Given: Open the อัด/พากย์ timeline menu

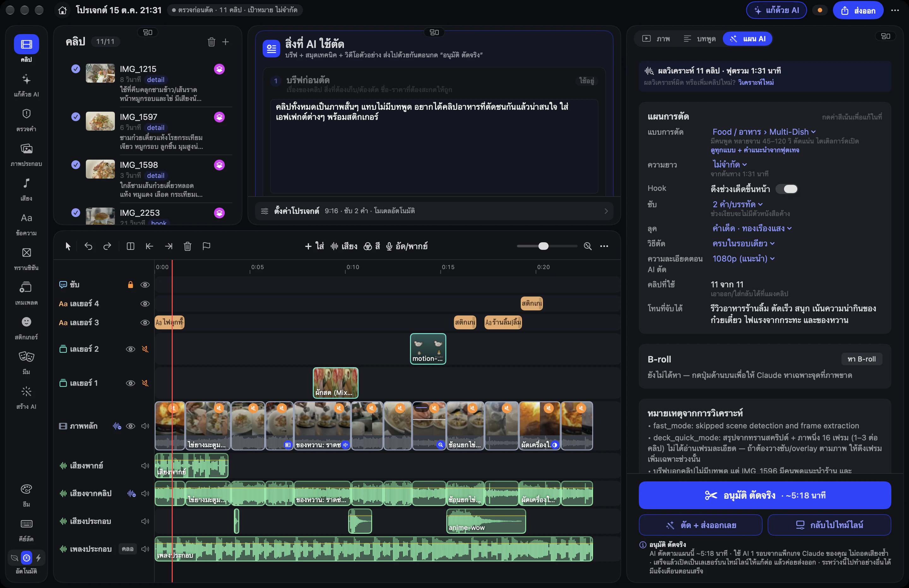Looking at the screenshot, I should click(407, 246).
